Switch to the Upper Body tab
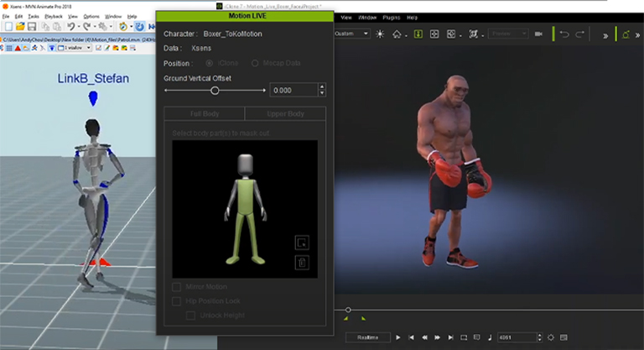Viewport: 644px width, 350px height. 285,113
